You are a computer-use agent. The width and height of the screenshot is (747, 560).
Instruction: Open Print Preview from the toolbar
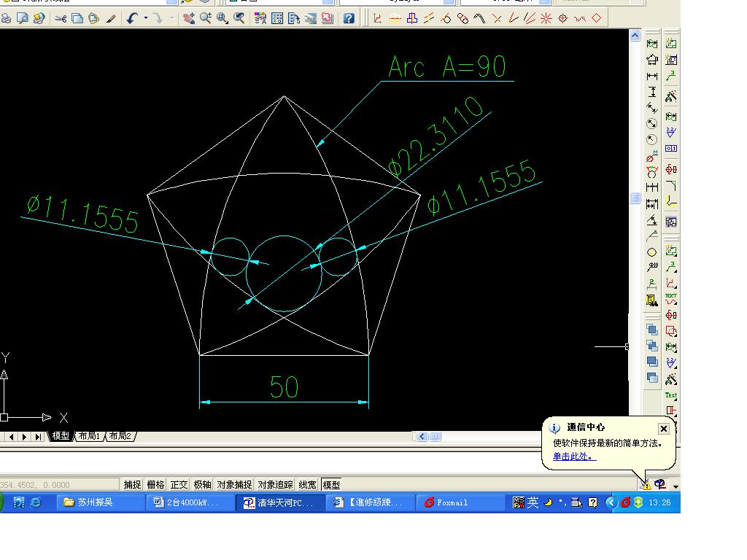click(x=23, y=18)
